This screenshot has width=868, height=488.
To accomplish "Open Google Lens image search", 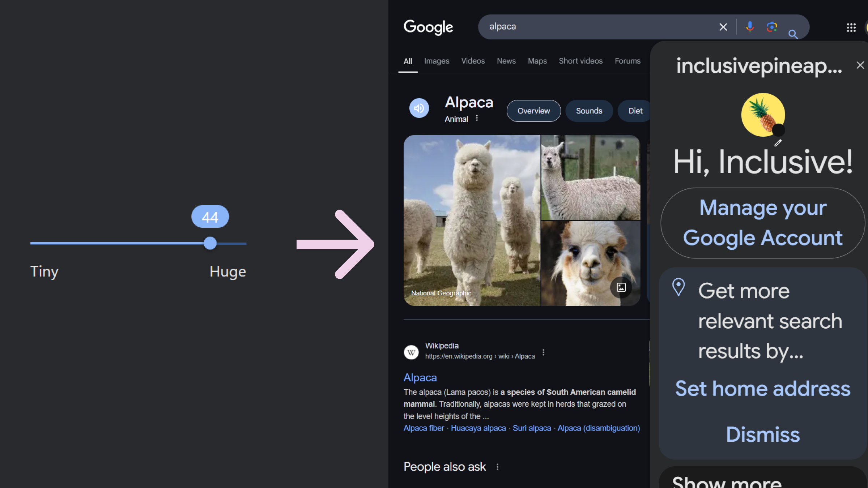I will [772, 27].
